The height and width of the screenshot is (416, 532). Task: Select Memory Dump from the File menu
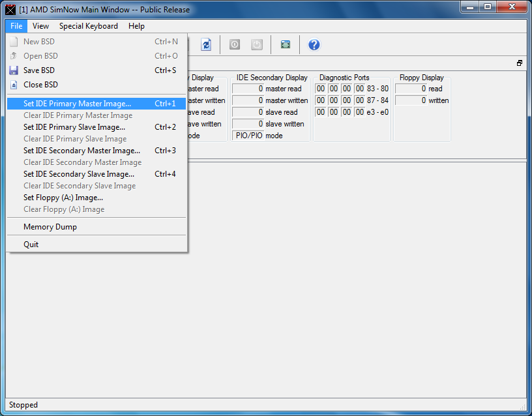(96, 227)
